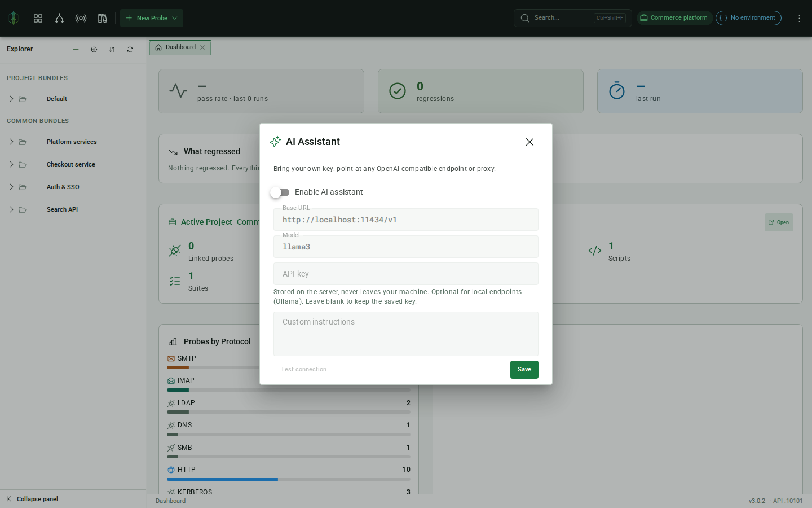Click the LDAP protocol progress bar

(289, 412)
